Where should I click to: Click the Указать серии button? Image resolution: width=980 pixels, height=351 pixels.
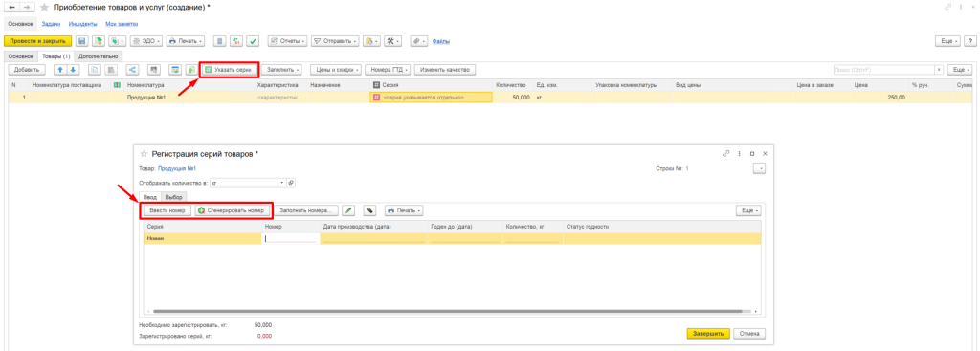[x=229, y=69]
